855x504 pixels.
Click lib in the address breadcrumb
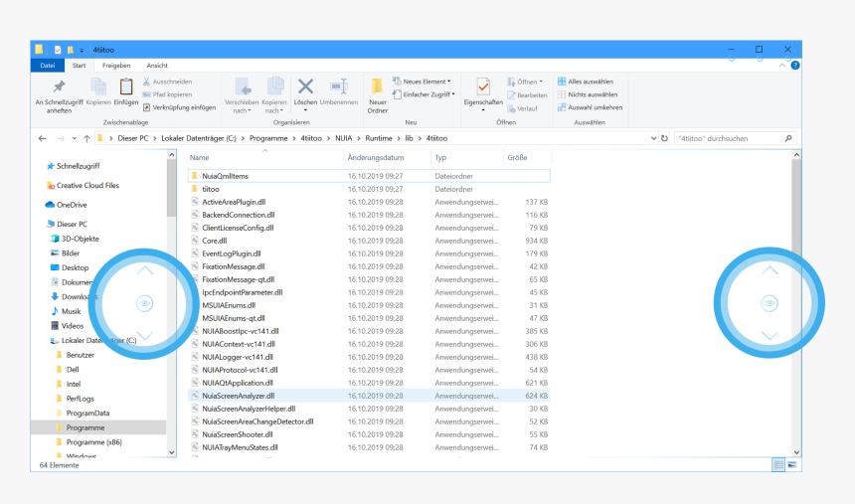pyautogui.click(x=409, y=138)
